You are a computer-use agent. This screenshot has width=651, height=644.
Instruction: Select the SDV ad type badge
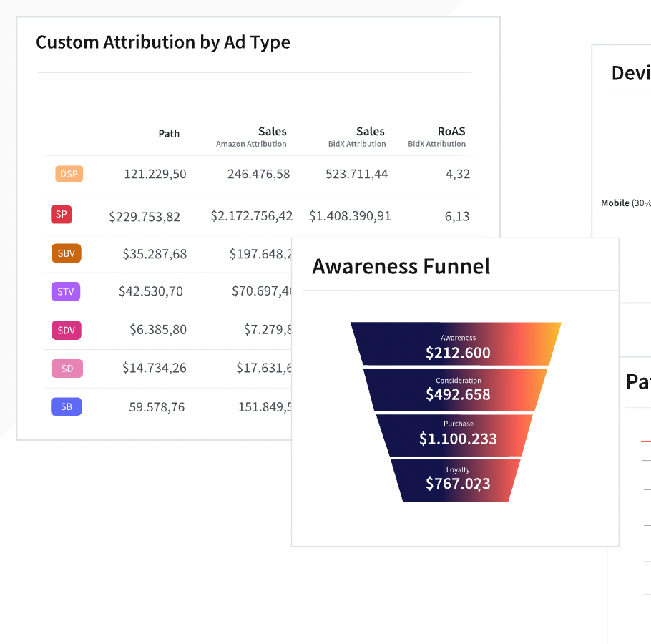[x=66, y=330]
